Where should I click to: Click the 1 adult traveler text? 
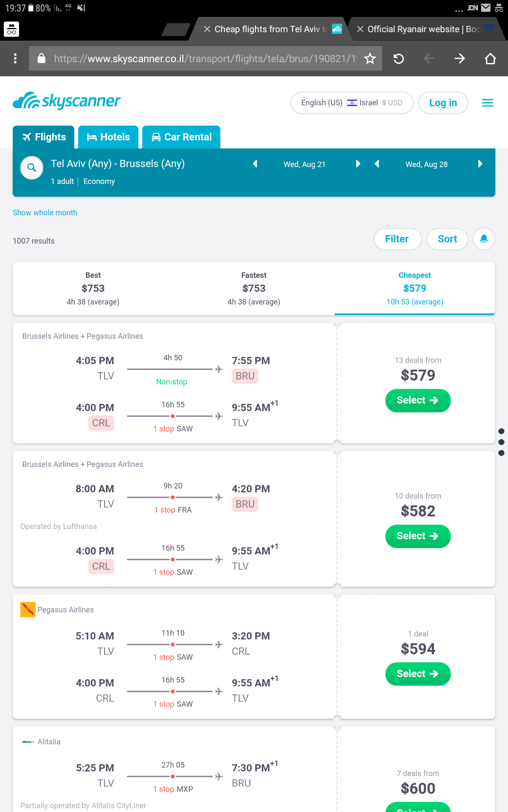[62, 181]
